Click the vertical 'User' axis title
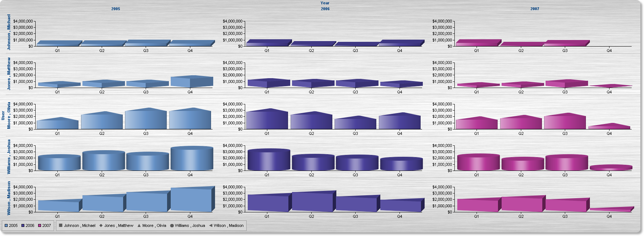Image resolution: width=644 pixels, height=236 pixels. point(3,116)
